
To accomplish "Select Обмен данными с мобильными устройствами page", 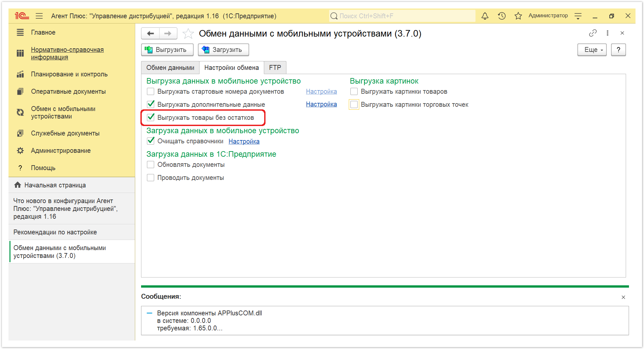I will click(72, 252).
